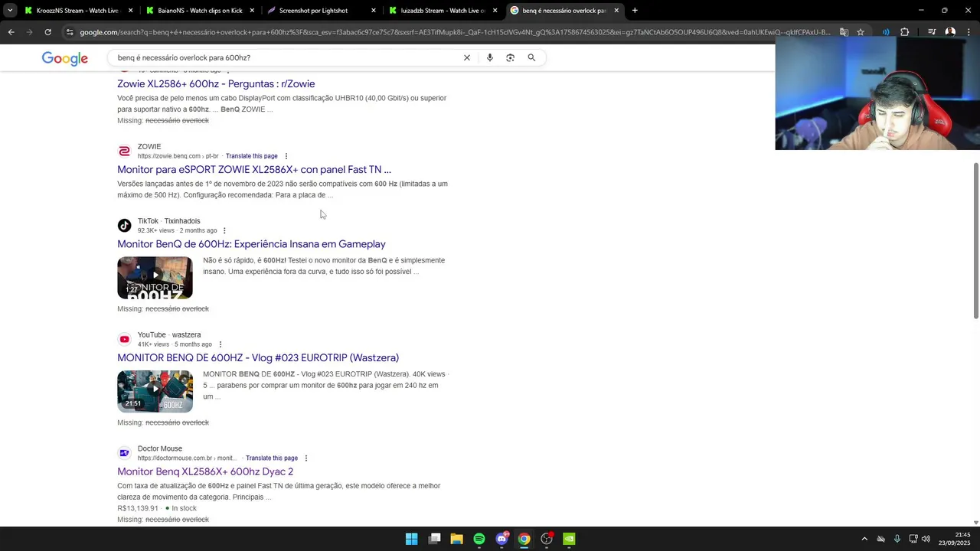Click the YouTube favicon
The width and height of the screenshot is (980, 551).
click(124, 339)
